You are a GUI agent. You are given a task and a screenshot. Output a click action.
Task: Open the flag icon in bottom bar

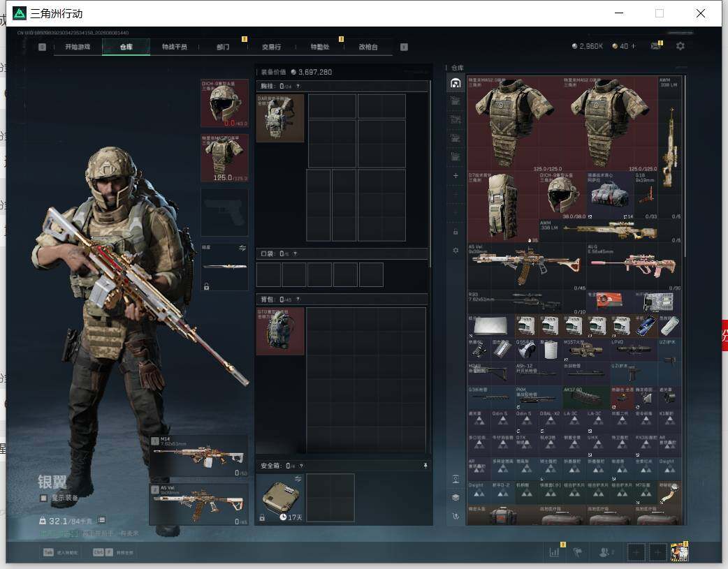pos(578,552)
